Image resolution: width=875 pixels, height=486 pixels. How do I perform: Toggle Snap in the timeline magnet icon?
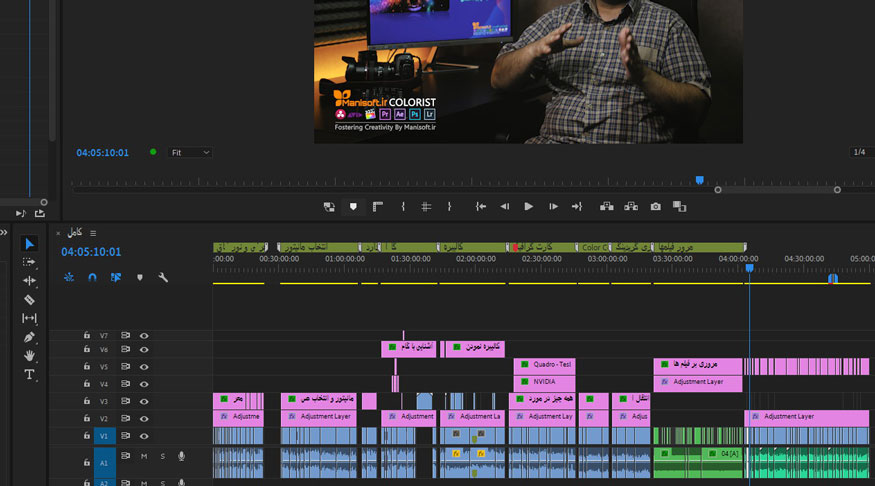[92, 277]
